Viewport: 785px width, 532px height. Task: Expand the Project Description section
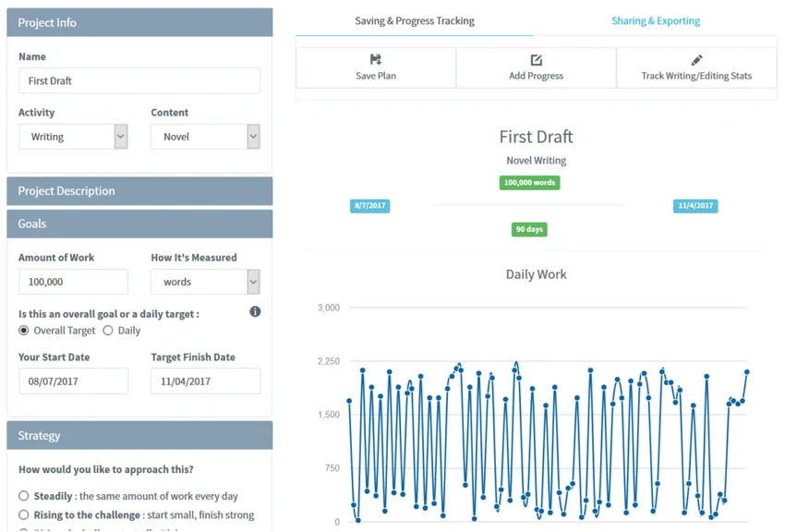pyautogui.click(x=139, y=191)
